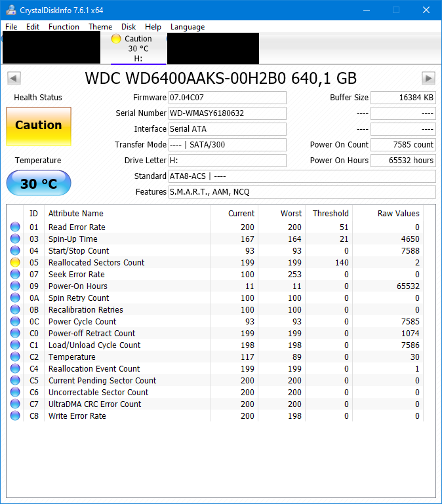Image resolution: width=442 pixels, height=504 pixels.
Task: Open the Function menu
Action: tap(64, 27)
